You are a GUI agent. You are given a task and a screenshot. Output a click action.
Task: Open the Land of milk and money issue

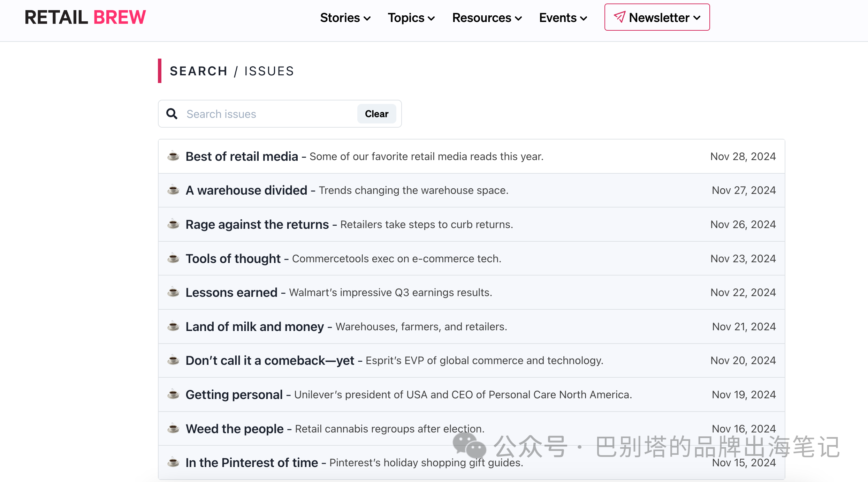point(472,326)
